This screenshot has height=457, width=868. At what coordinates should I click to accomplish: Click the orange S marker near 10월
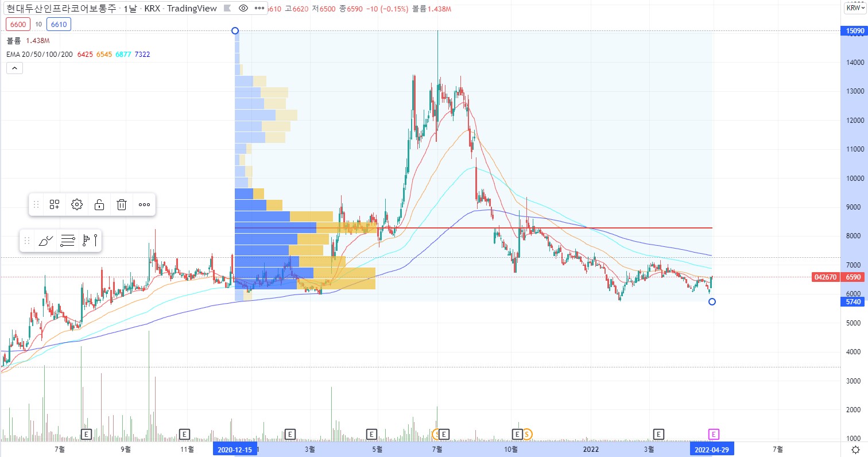tap(526, 433)
